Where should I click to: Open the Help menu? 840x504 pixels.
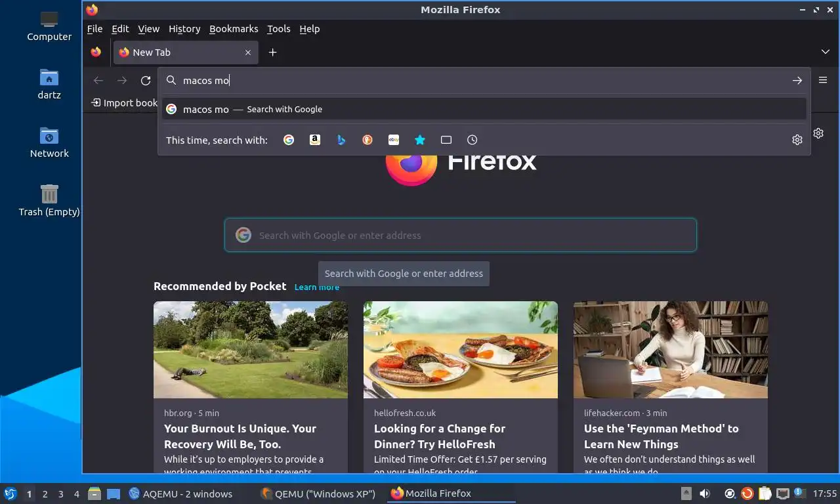coord(309,29)
